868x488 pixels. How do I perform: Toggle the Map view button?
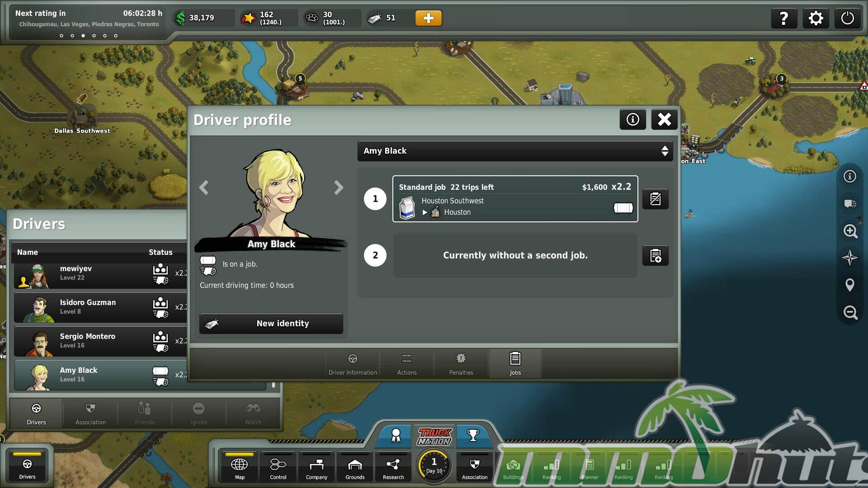[240, 469]
